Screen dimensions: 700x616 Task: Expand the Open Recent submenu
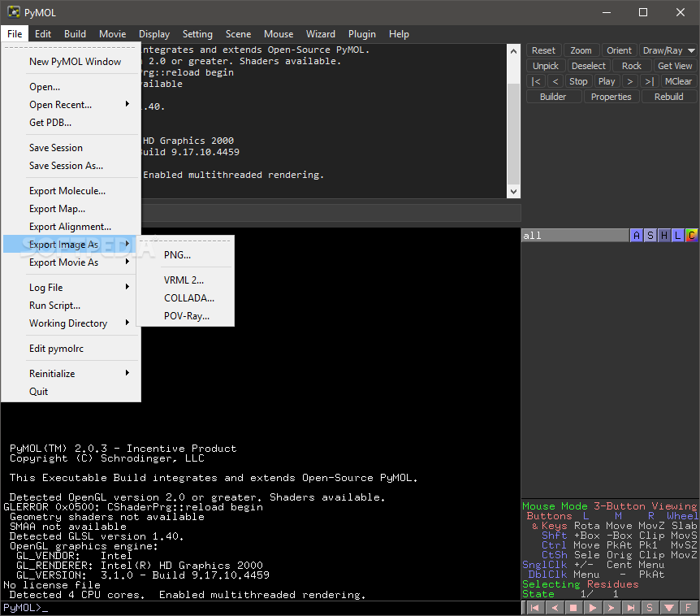pyautogui.click(x=71, y=105)
